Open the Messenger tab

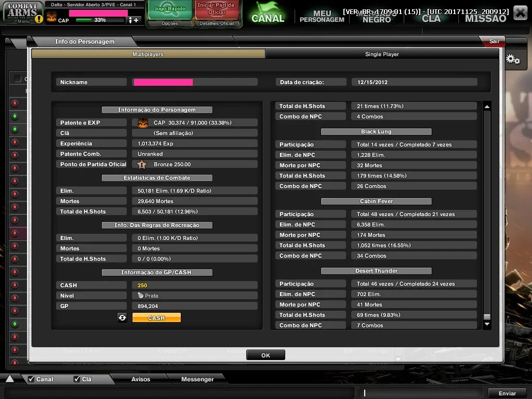pyautogui.click(x=197, y=379)
